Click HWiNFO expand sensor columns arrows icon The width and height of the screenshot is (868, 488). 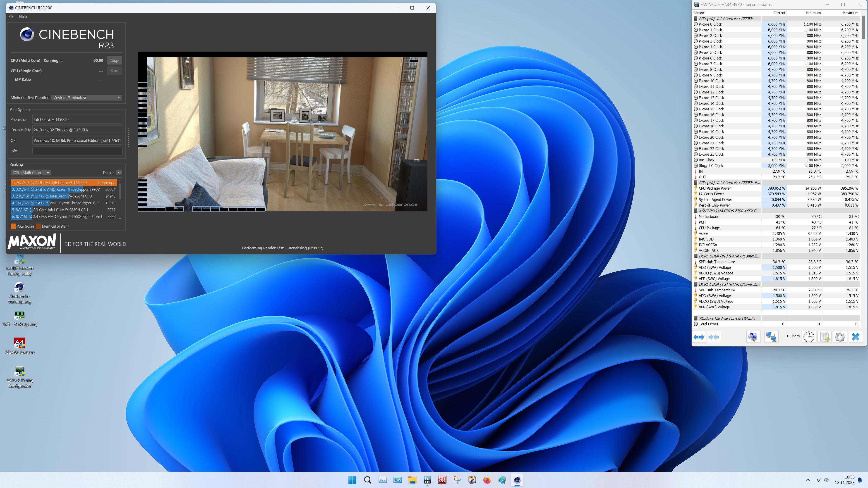point(699,337)
